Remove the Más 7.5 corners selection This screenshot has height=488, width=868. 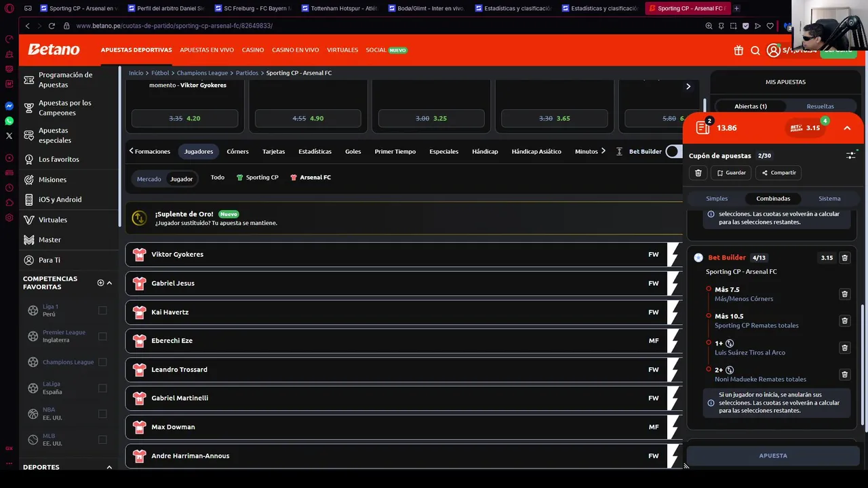click(x=844, y=294)
